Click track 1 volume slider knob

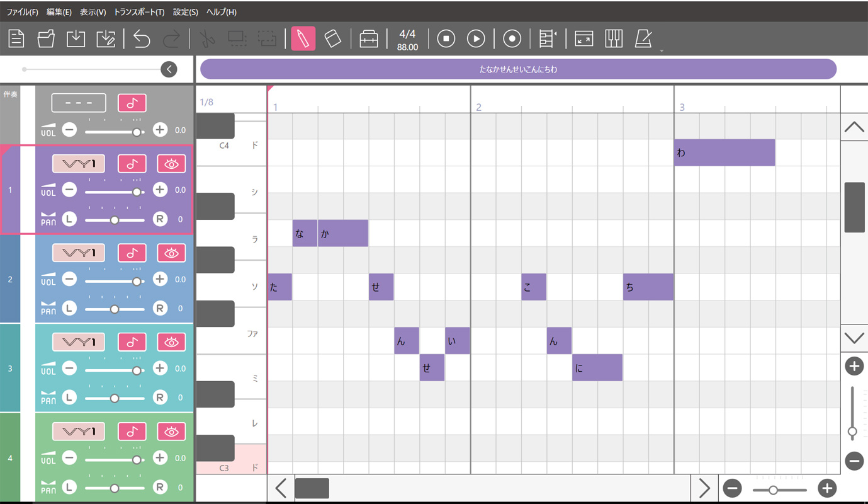click(x=136, y=190)
